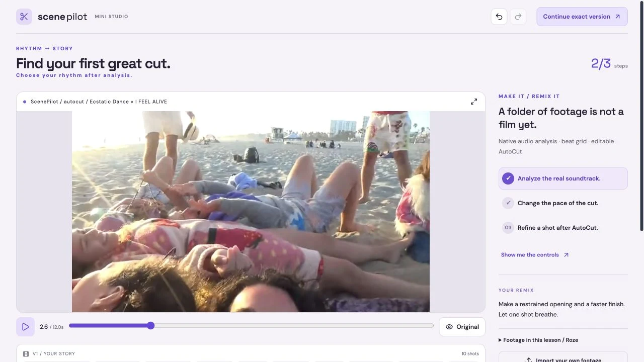Screen dimensions: 644x362
Task: Click the autocut title 'Ecstatic Dance × I FEEL ALIVE'
Action: [x=128, y=102]
